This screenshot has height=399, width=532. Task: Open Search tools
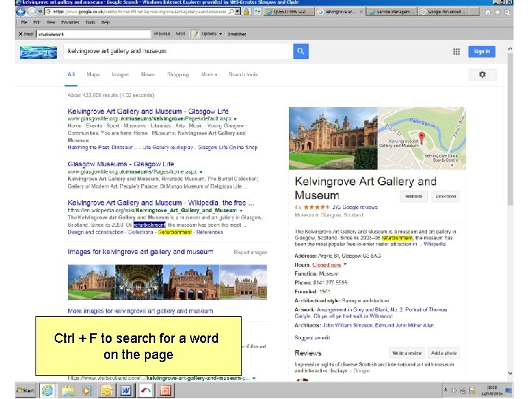tap(243, 75)
